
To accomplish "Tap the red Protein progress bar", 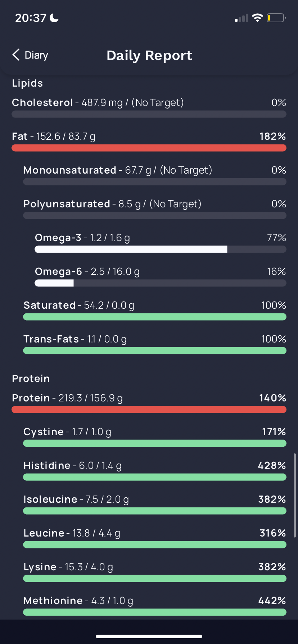I will (x=149, y=409).
